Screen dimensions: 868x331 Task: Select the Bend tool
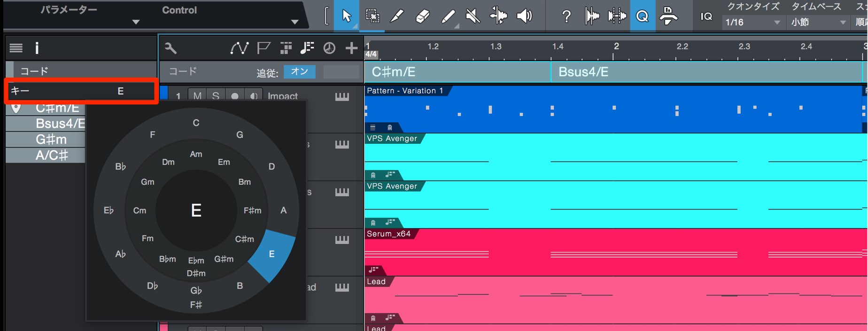point(498,16)
